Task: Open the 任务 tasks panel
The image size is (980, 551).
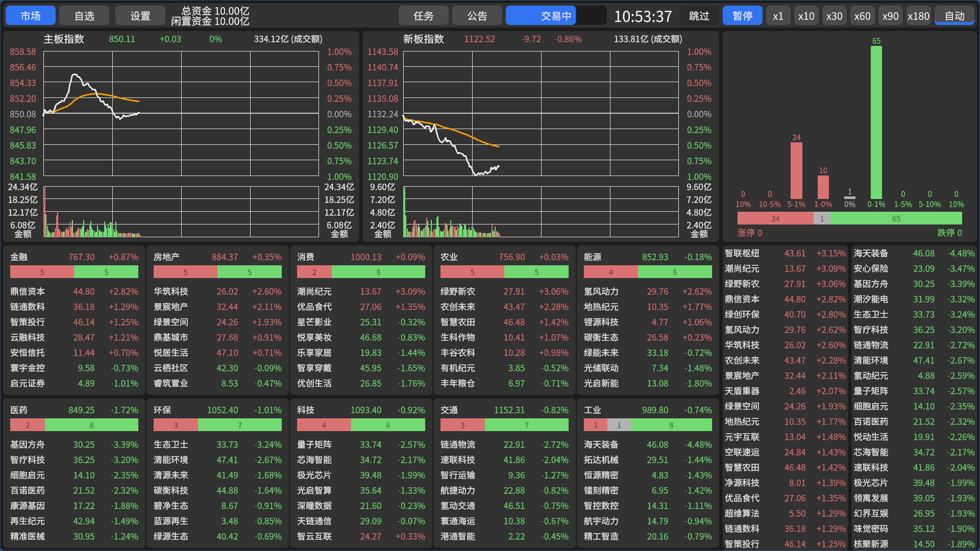Action: coord(423,16)
